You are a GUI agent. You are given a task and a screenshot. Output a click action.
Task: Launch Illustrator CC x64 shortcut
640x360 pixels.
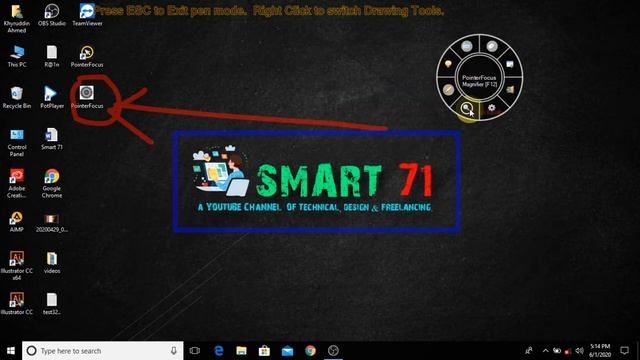pyautogui.click(x=17, y=266)
